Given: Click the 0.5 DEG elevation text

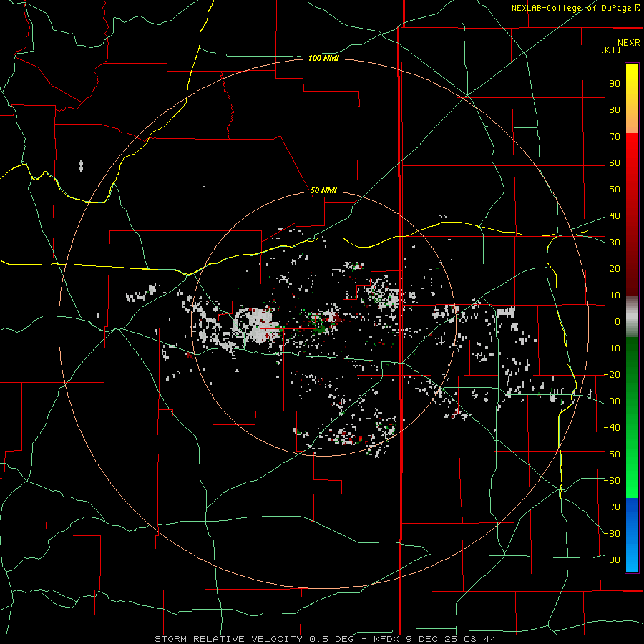Looking at the screenshot, I should pos(336,639).
